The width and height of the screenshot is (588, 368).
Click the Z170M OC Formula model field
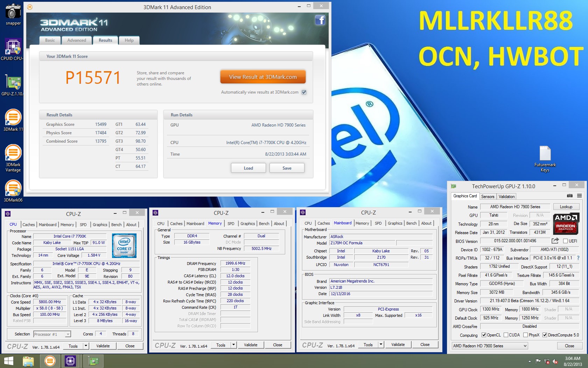[363, 243]
